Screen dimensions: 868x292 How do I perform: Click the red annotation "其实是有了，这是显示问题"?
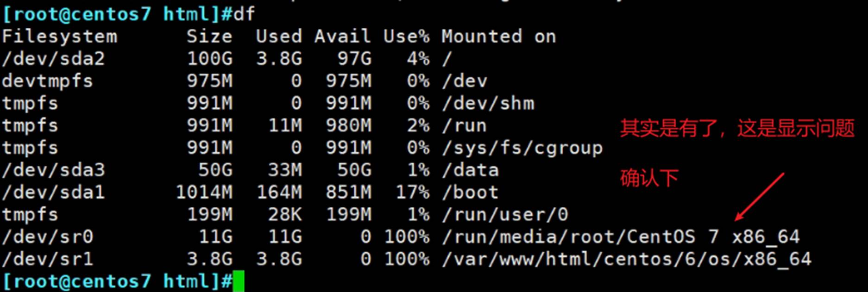coord(737,128)
